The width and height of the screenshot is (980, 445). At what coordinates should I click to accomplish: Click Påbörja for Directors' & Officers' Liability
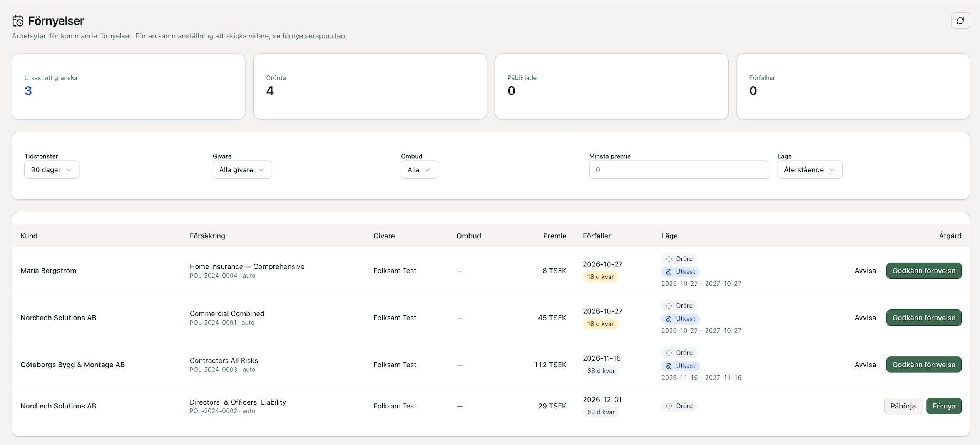pyautogui.click(x=903, y=406)
